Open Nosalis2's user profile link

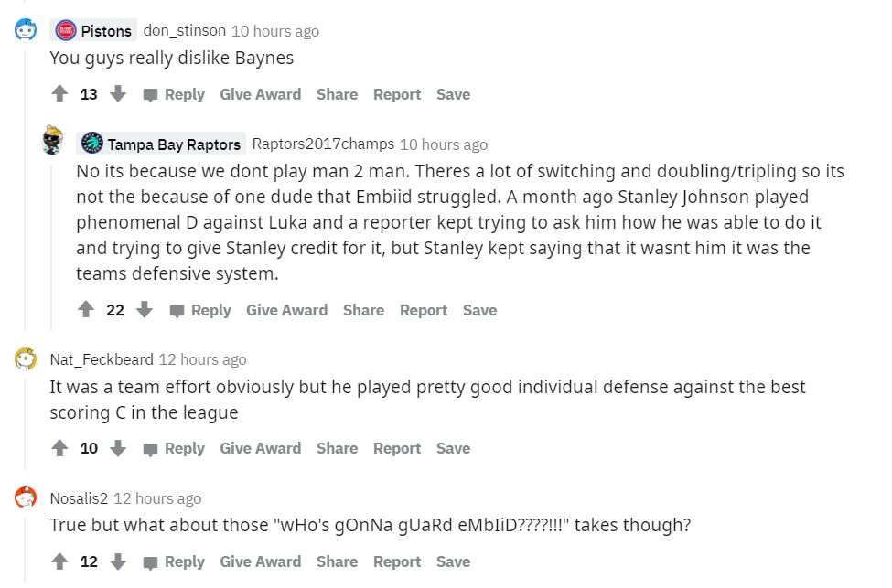click(79, 498)
